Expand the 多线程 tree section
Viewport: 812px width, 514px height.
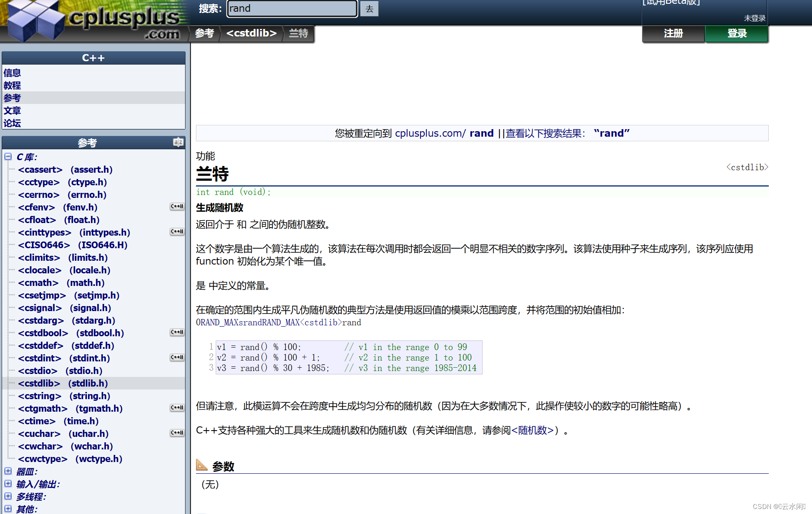click(x=8, y=496)
